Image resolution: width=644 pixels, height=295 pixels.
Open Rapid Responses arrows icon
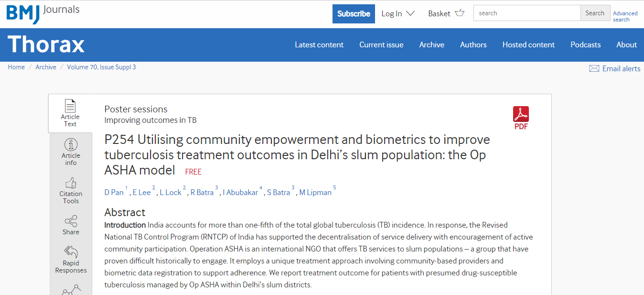tap(71, 252)
